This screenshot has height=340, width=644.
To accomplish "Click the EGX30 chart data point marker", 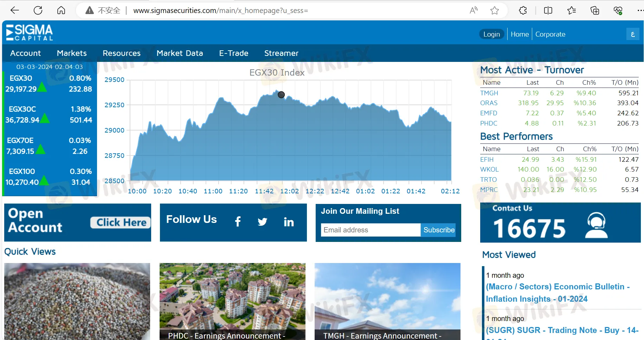I will click(x=281, y=95).
